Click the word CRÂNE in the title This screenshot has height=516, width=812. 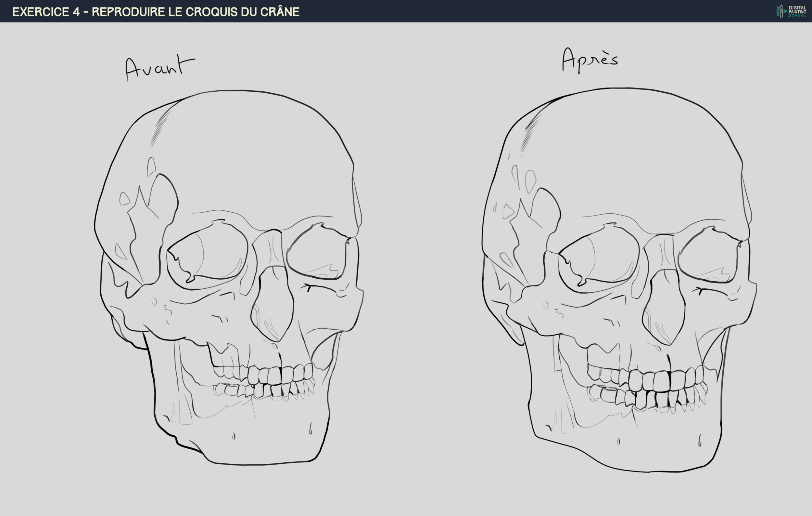coord(280,12)
